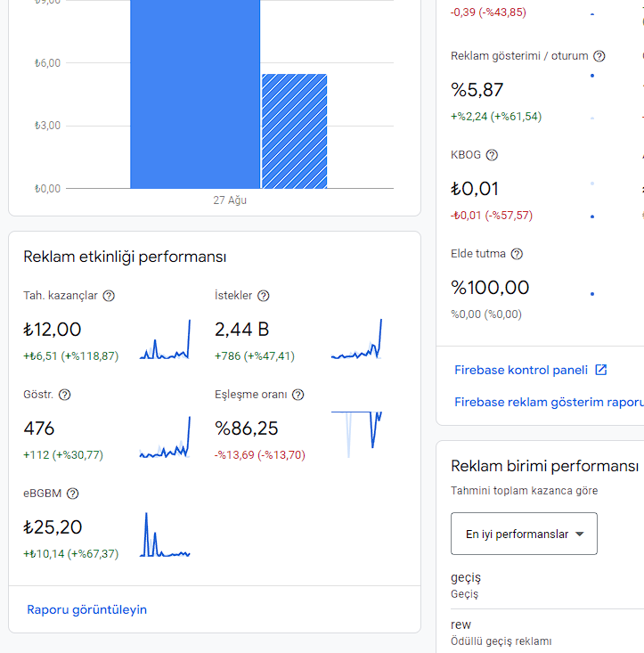Click external link icon beside Firebase kontrol paneli
The height and width of the screenshot is (653, 644).
[601, 370]
